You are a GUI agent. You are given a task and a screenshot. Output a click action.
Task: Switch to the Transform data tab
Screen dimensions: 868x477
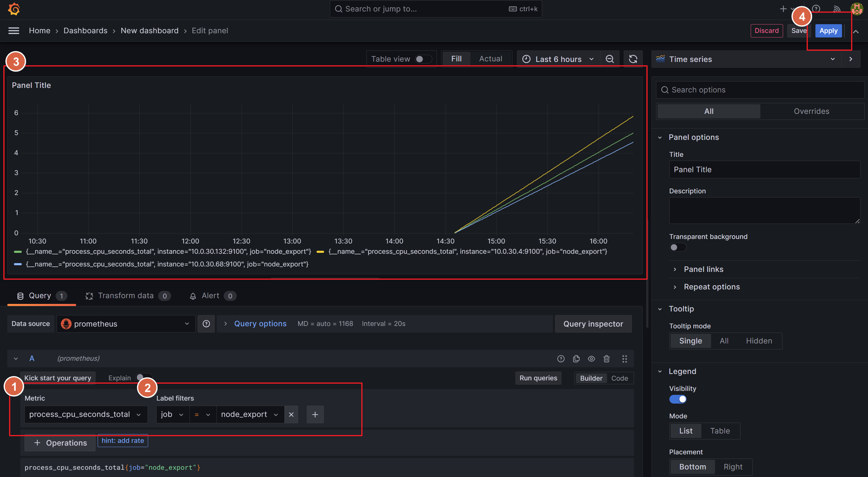125,295
